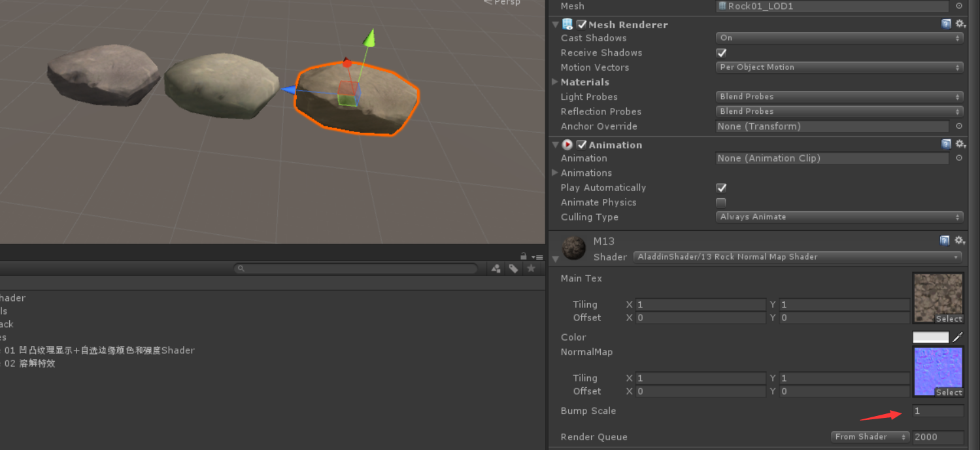The image size is (980, 450).
Task: Click the Mesh field object picker circle
Action: point(959,6)
